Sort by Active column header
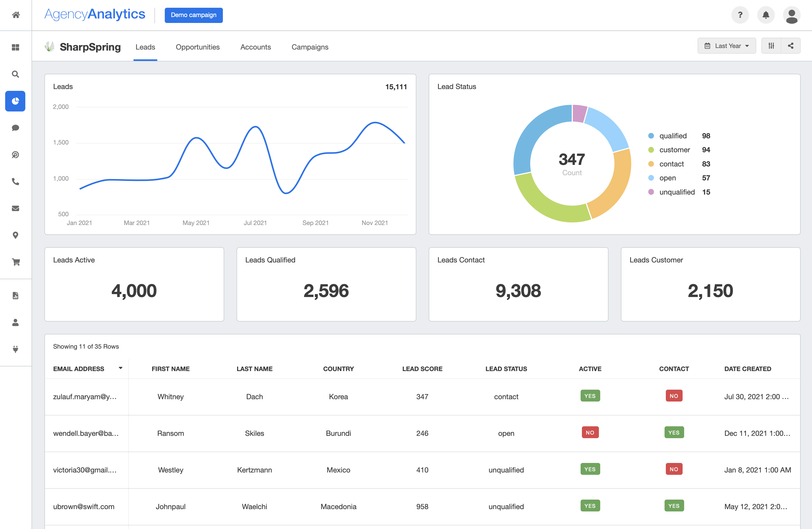 point(590,369)
